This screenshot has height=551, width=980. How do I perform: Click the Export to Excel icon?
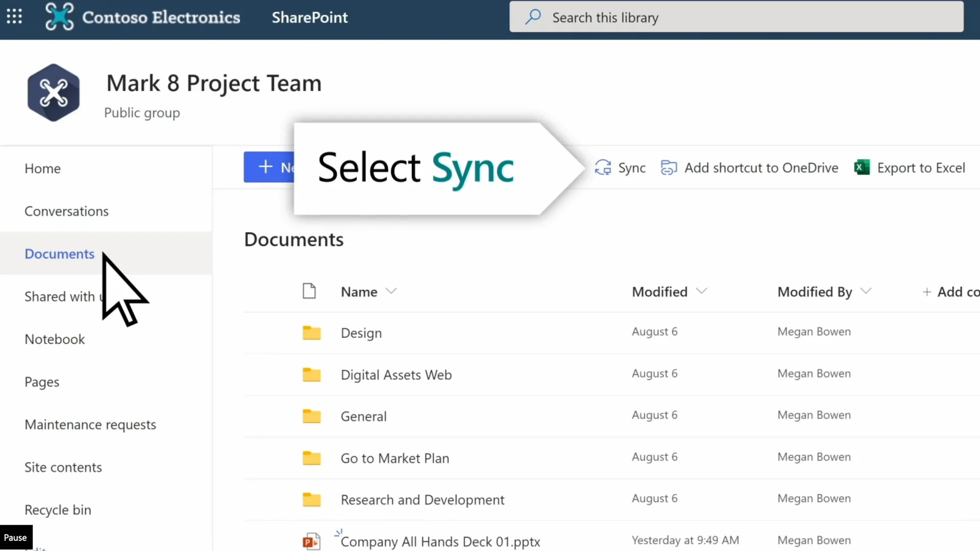862,167
